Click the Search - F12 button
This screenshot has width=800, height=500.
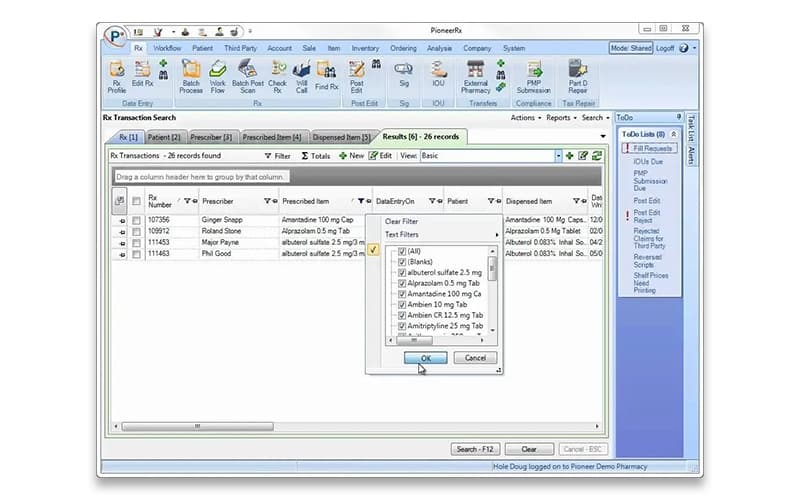475,449
